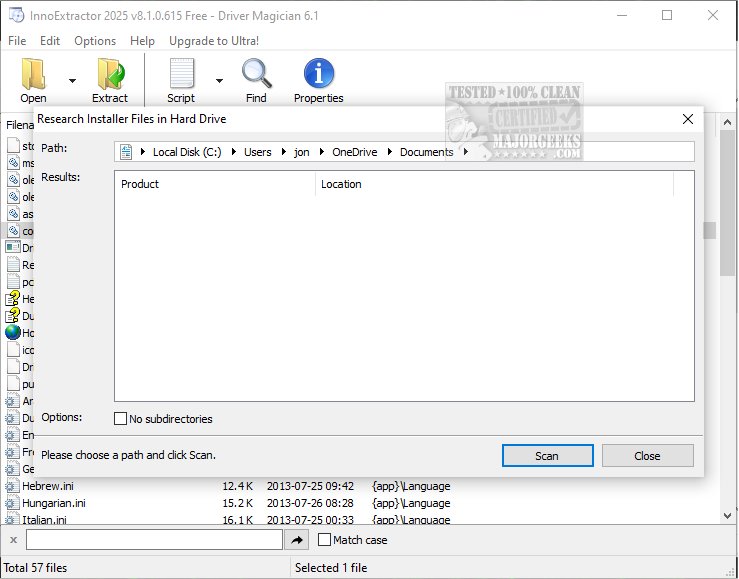Select OneDrive in the path breadcrumb
The image size is (739, 579).
(x=354, y=152)
